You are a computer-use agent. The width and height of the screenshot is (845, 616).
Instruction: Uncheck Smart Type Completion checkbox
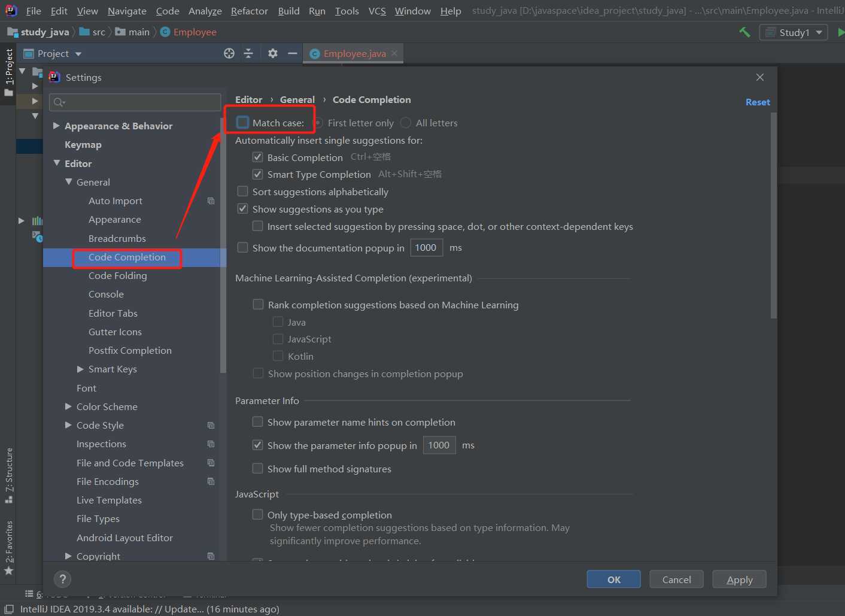[x=257, y=174]
